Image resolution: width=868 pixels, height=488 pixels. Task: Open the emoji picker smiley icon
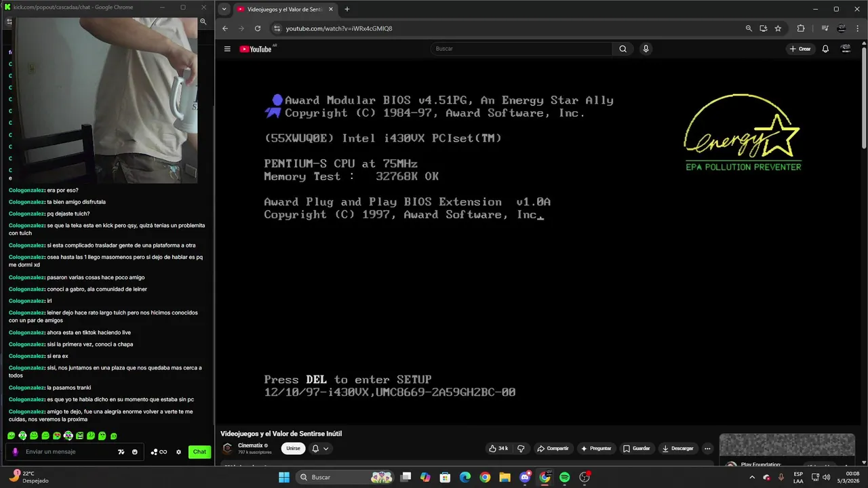[135, 452]
